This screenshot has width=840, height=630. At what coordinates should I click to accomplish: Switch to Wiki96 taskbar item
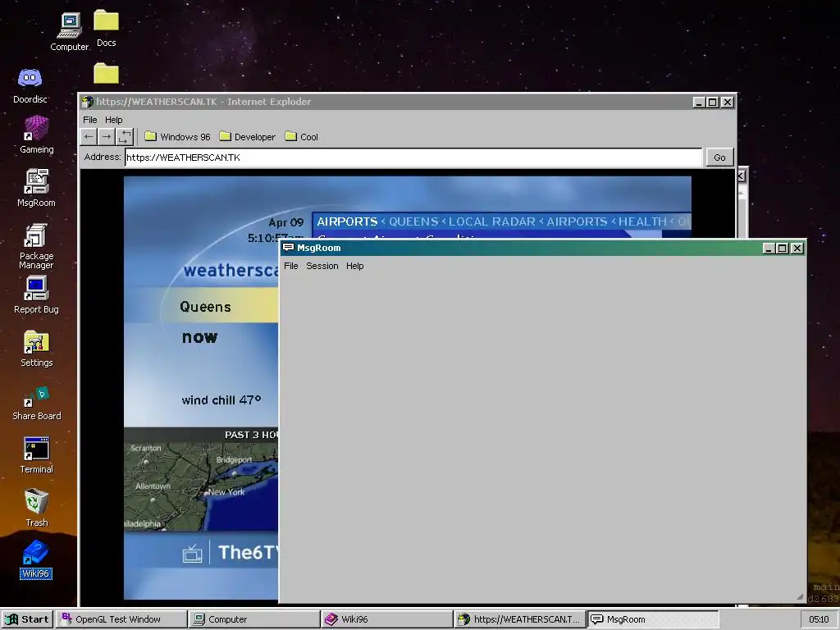tap(387, 619)
